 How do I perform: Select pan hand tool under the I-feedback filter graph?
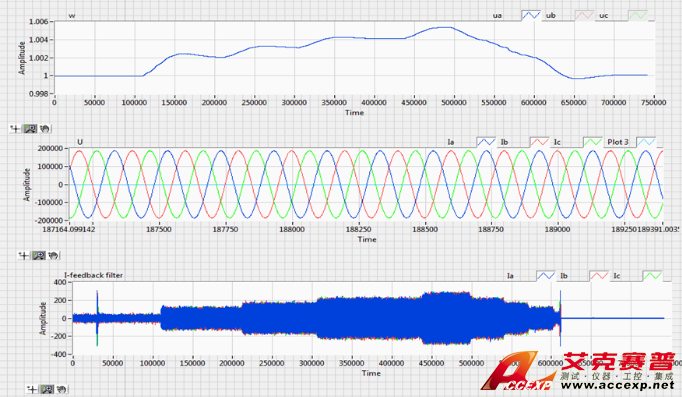point(61,390)
